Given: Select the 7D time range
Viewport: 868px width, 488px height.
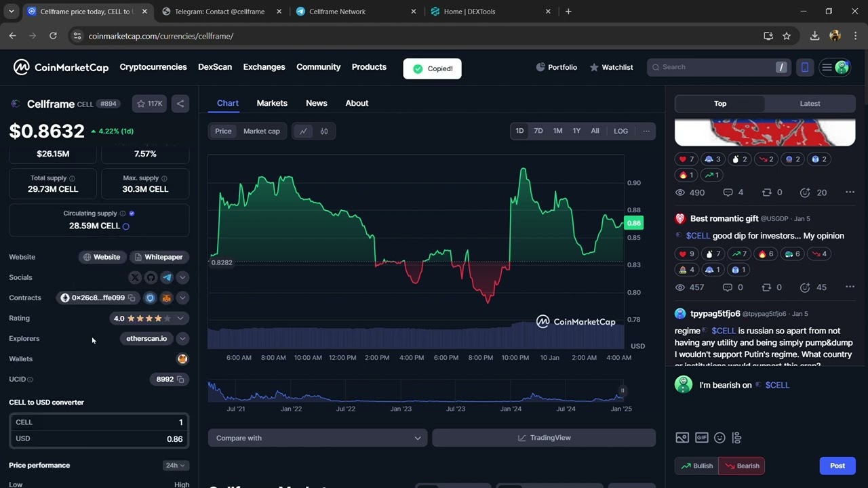Looking at the screenshot, I should [538, 131].
